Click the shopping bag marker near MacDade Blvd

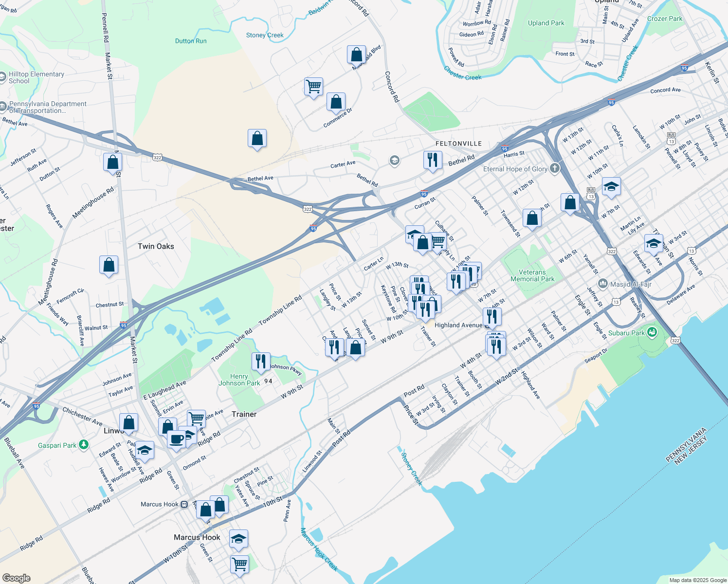(x=356, y=55)
